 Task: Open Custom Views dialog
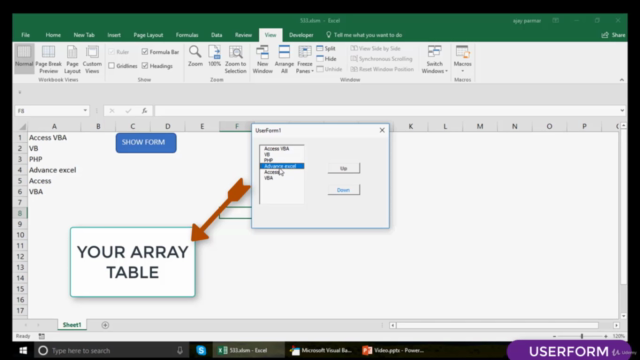[92, 59]
